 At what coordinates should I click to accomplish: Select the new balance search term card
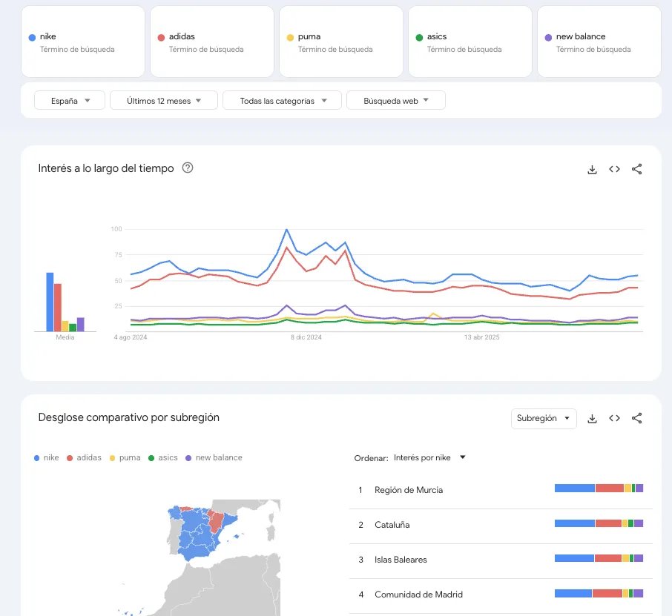599,42
